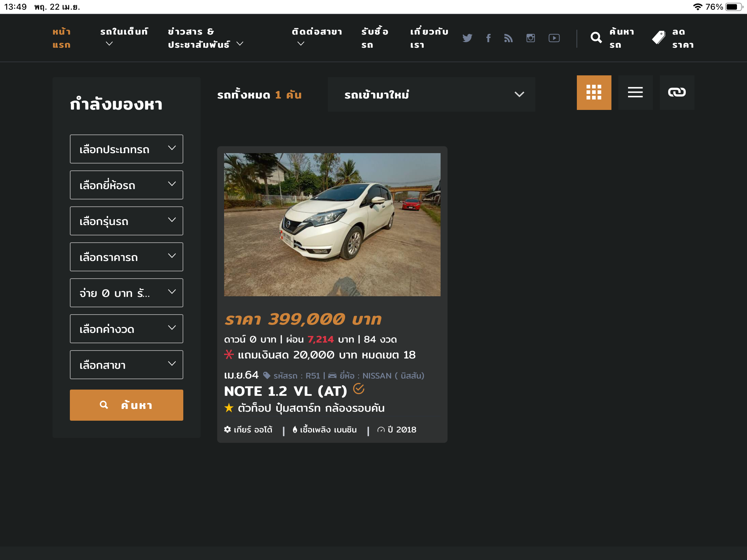Click the chain link view icon
The width and height of the screenshot is (747, 560).
pos(677,92)
